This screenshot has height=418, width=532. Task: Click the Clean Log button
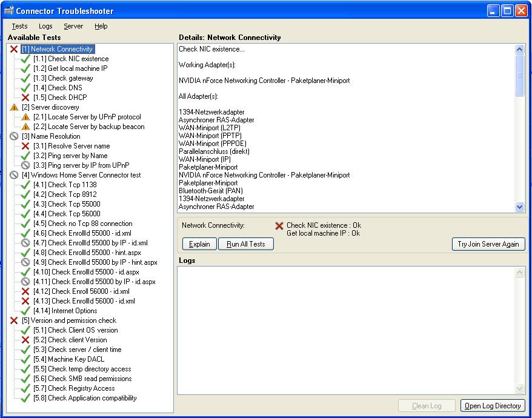427,406
